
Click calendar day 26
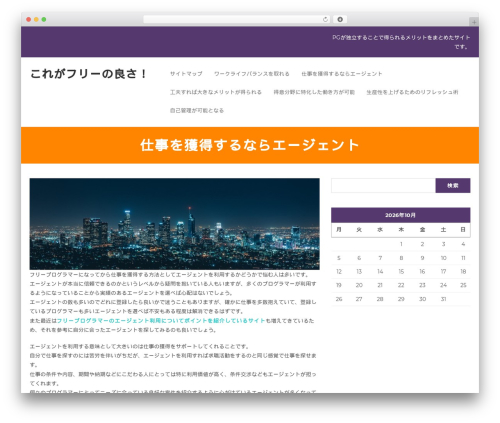[339, 299]
